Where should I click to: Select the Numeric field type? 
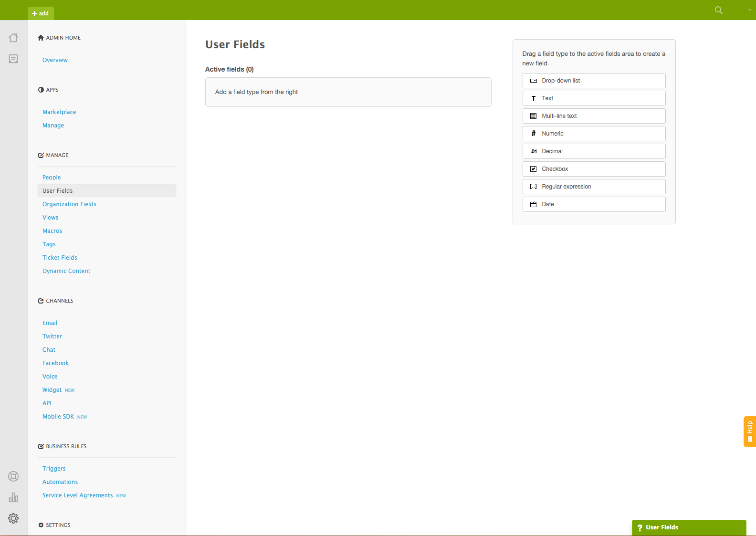[594, 134]
